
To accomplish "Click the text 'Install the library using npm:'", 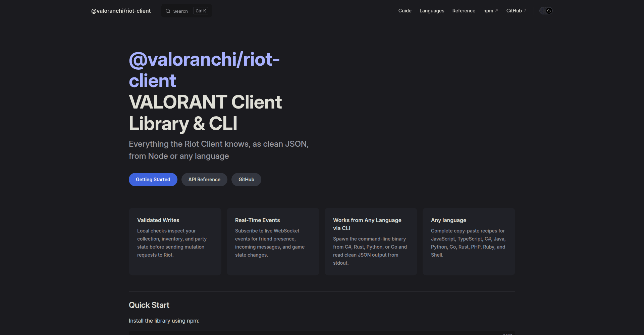I will click(x=164, y=321).
